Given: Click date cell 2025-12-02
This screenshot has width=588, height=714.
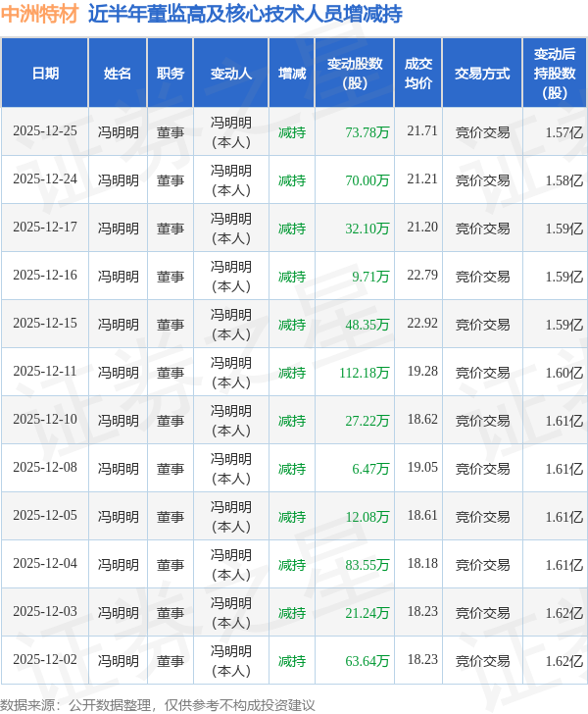Looking at the screenshot, I should [x=45, y=659].
